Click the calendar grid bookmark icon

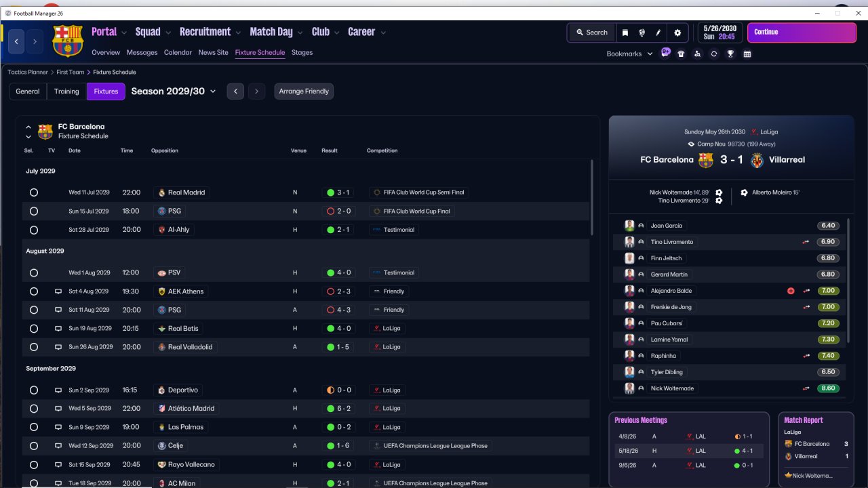(747, 54)
